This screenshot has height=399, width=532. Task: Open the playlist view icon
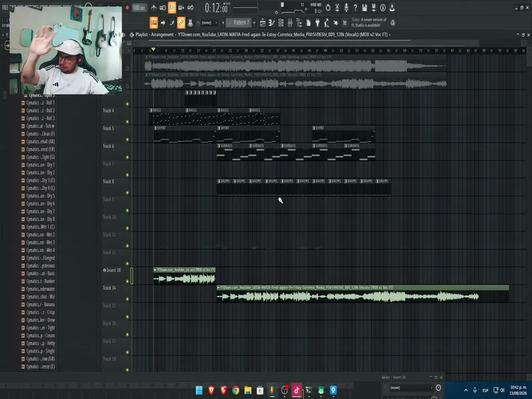263,23
